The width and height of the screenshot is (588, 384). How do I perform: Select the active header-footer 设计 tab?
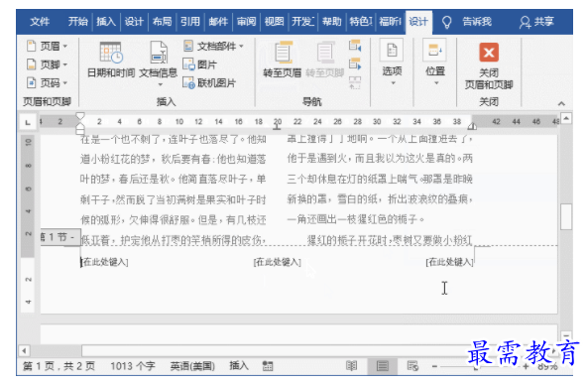[418, 22]
